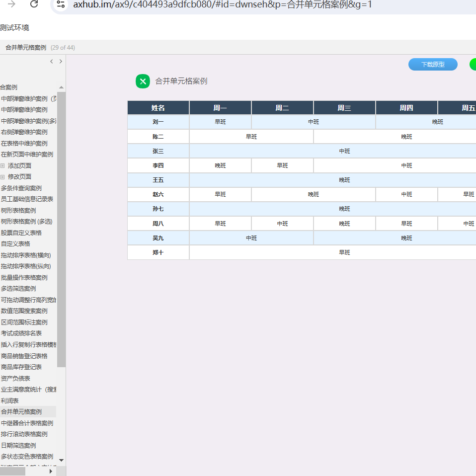
Task: Click the green X icon beside the title
Action: pyautogui.click(x=143, y=81)
